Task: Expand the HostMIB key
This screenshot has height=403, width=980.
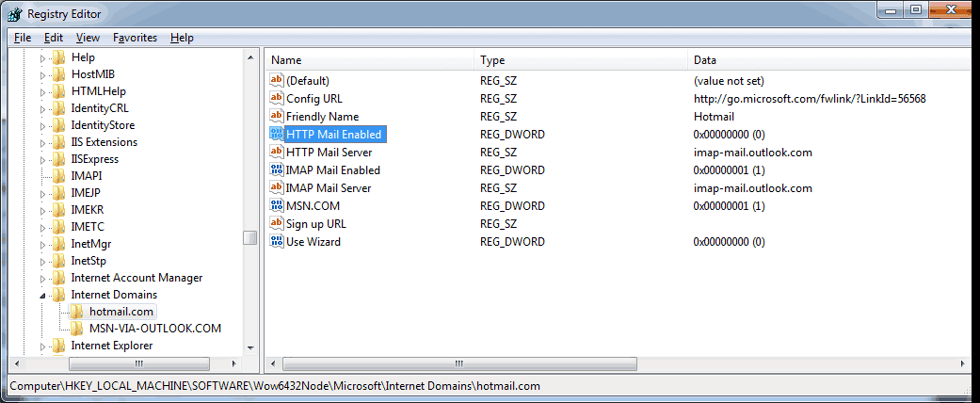Action: tap(43, 75)
